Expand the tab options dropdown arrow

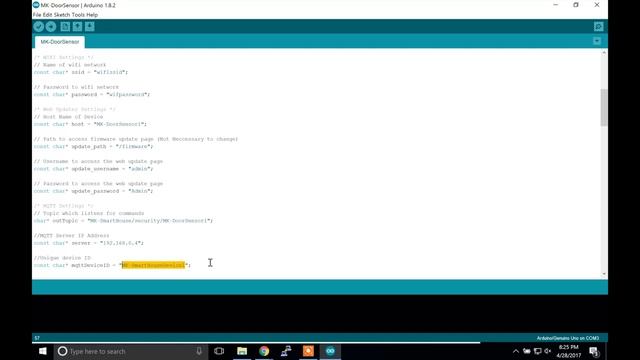pos(597,41)
